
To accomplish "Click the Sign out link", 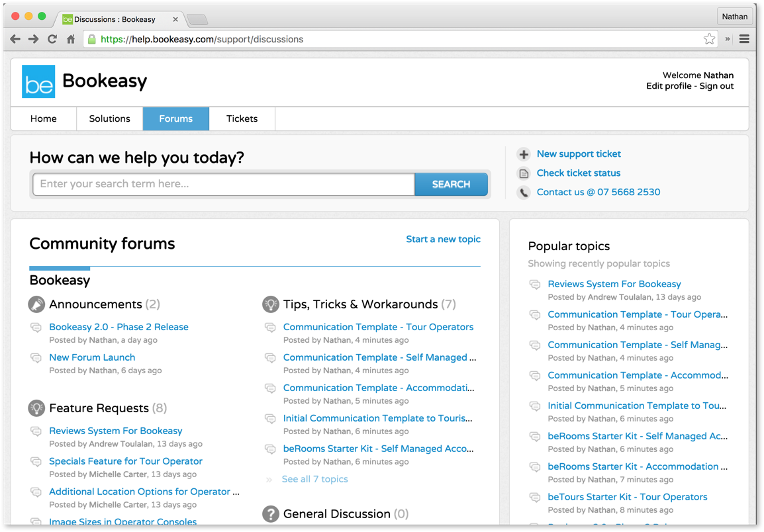I will coord(716,86).
